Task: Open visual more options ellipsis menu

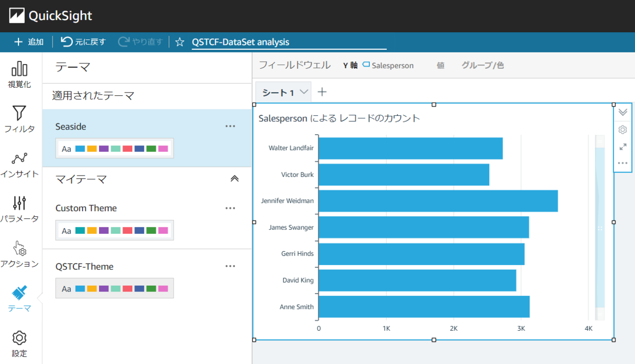Action: pyautogui.click(x=623, y=163)
